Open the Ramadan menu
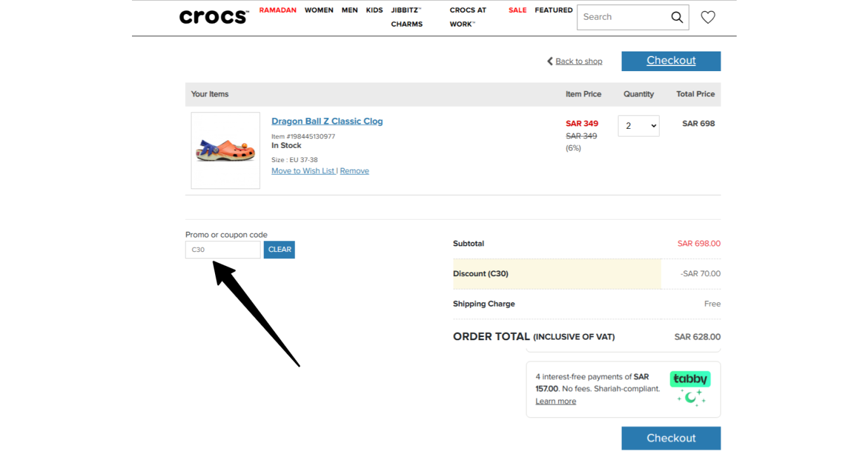This screenshot has height=457, width=868. click(278, 10)
